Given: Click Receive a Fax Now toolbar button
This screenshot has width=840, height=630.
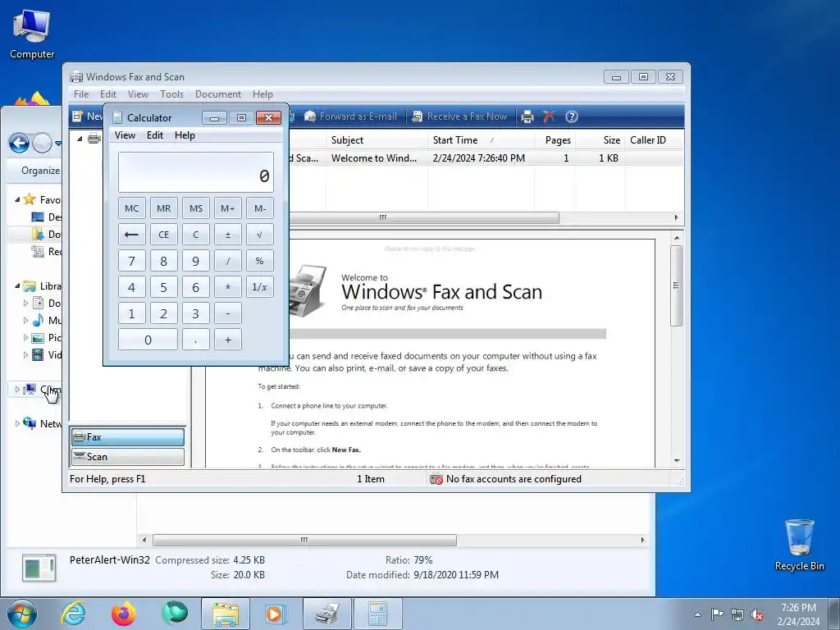Looking at the screenshot, I should (459, 116).
